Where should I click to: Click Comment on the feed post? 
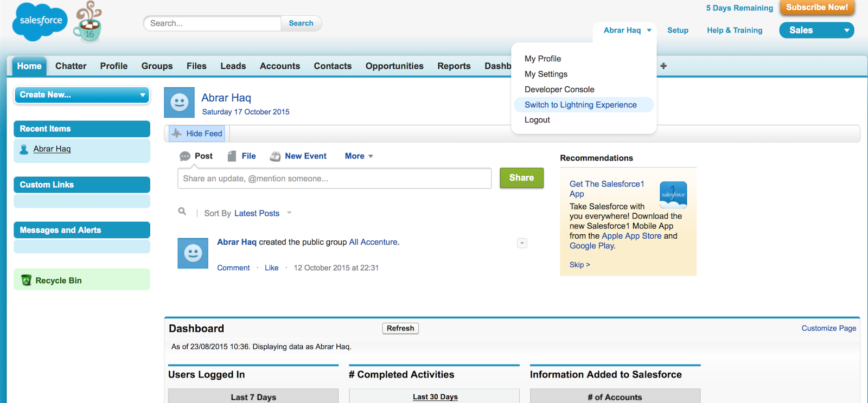point(233,268)
